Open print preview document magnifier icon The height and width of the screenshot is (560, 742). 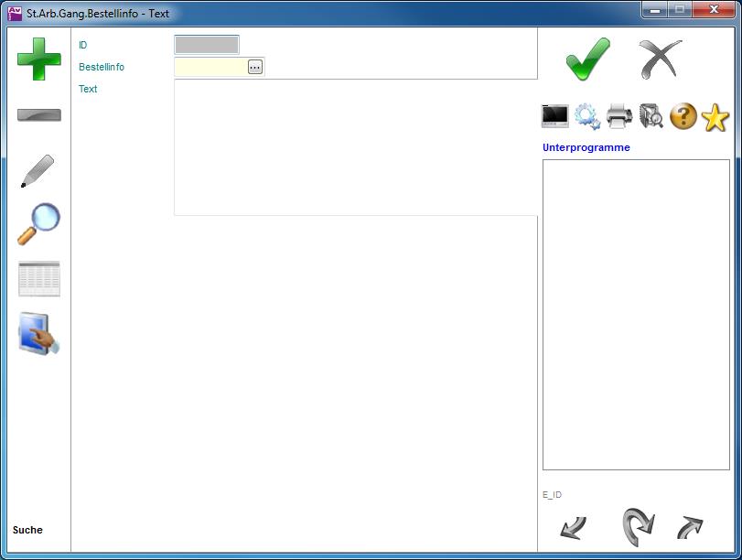651,116
